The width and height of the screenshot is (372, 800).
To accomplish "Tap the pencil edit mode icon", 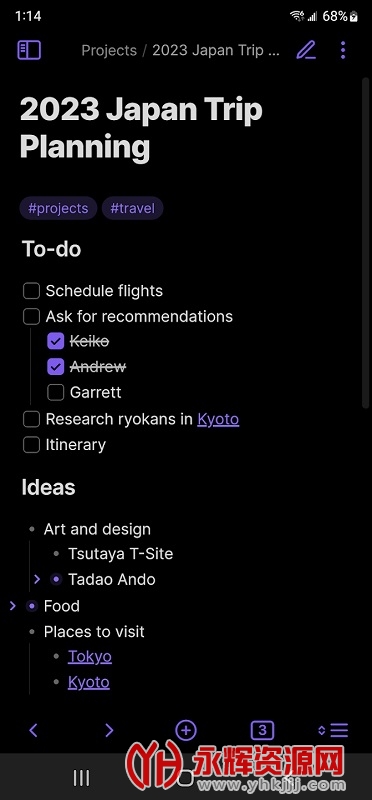I will tap(306, 51).
